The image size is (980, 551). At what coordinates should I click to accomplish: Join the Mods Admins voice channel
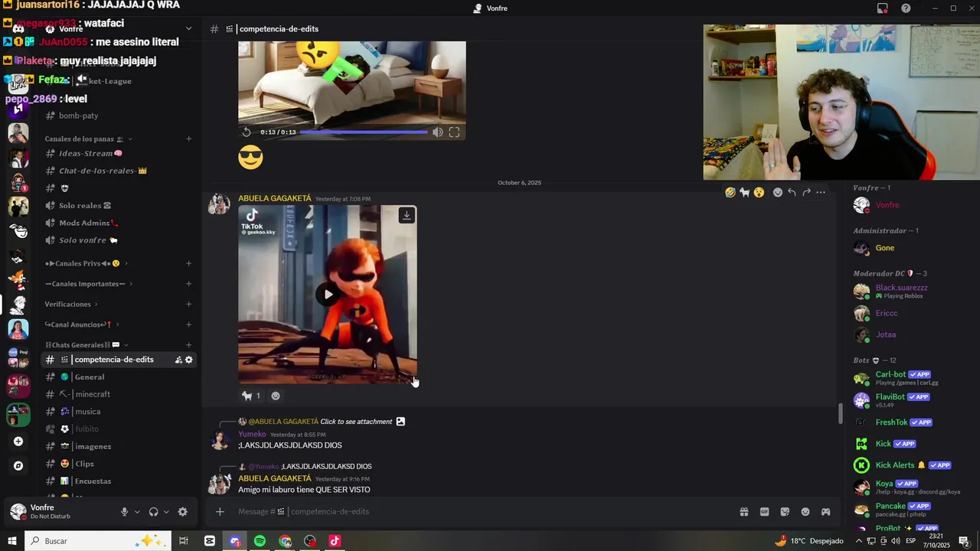[x=119, y=223]
